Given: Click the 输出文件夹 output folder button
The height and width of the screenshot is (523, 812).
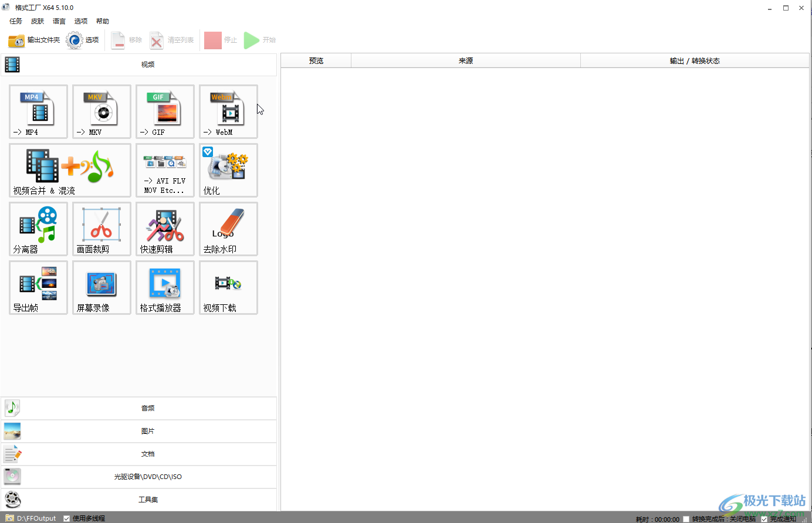Looking at the screenshot, I should point(34,40).
